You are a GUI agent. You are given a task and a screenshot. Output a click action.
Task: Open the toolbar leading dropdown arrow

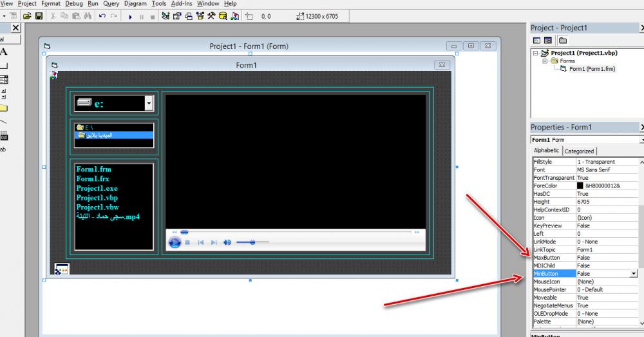[4, 17]
